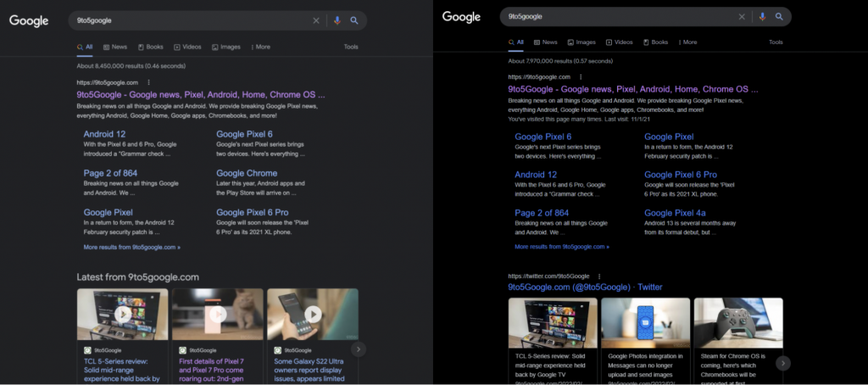Screen dimensions: 868x385
Task: Open the three-dot menu beside the left 9to5google.com URL
Action: pyautogui.click(x=148, y=82)
